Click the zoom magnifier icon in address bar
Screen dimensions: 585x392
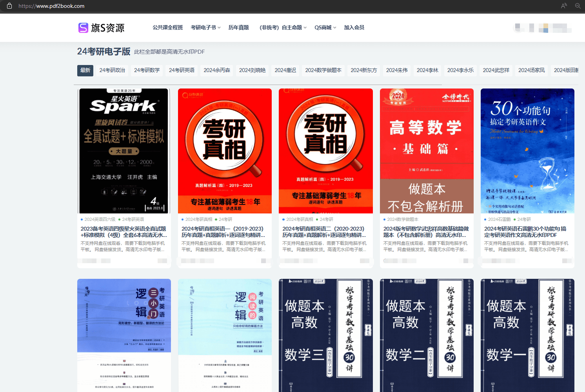click(578, 6)
